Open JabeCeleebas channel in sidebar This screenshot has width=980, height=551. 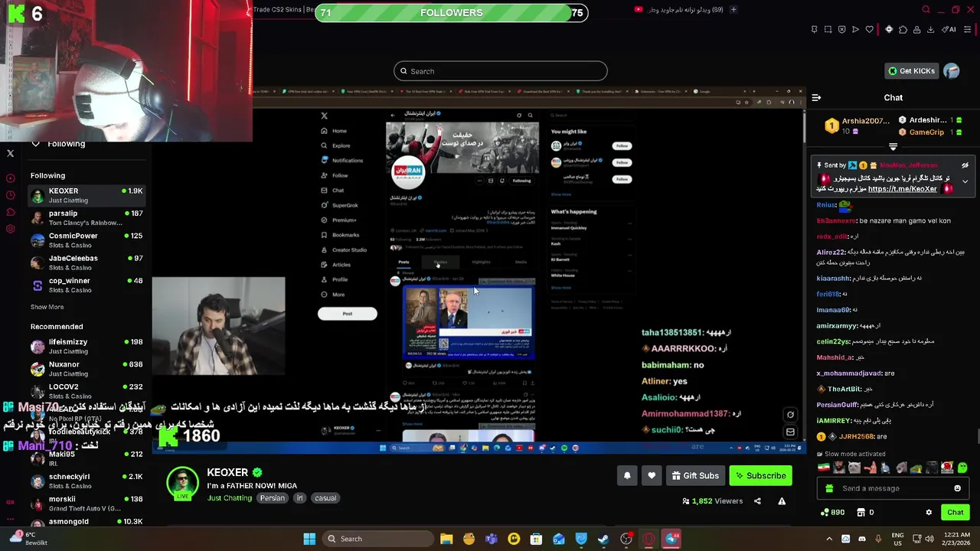(x=87, y=262)
